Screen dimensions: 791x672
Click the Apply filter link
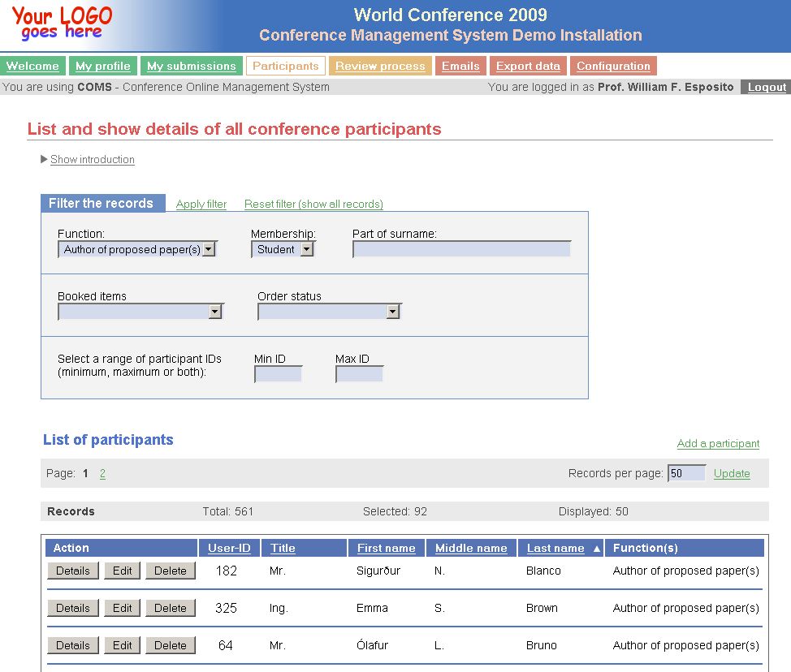[x=201, y=205]
